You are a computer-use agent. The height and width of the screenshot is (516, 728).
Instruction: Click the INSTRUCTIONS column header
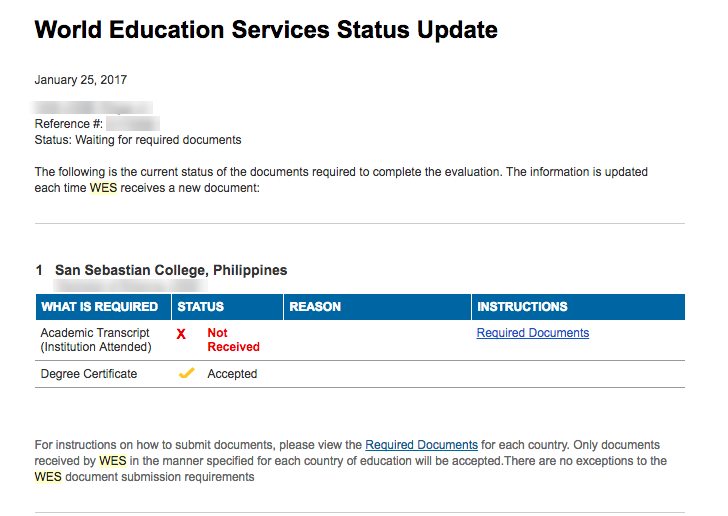pyautogui.click(x=522, y=307)
